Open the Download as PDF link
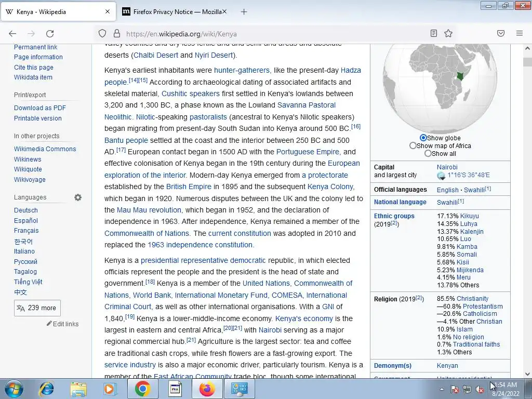The height and width of the screenshot is (399, 532). click(x=40, y=108)
